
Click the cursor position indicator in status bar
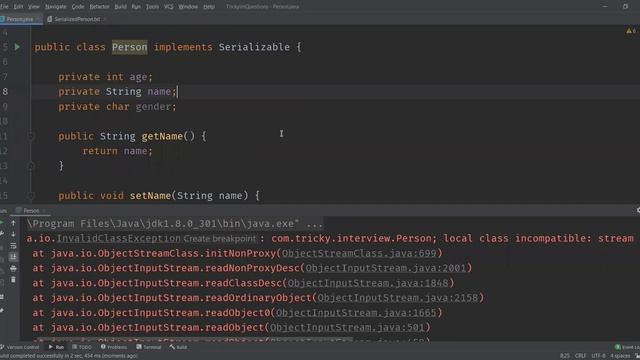coord(564,356)
